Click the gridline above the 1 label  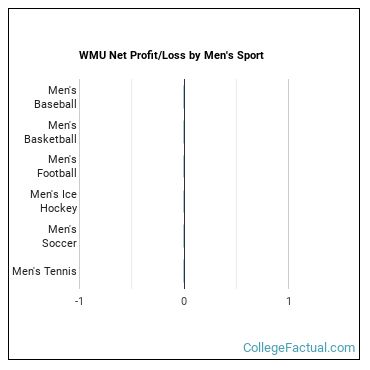(x=289, y=184)
